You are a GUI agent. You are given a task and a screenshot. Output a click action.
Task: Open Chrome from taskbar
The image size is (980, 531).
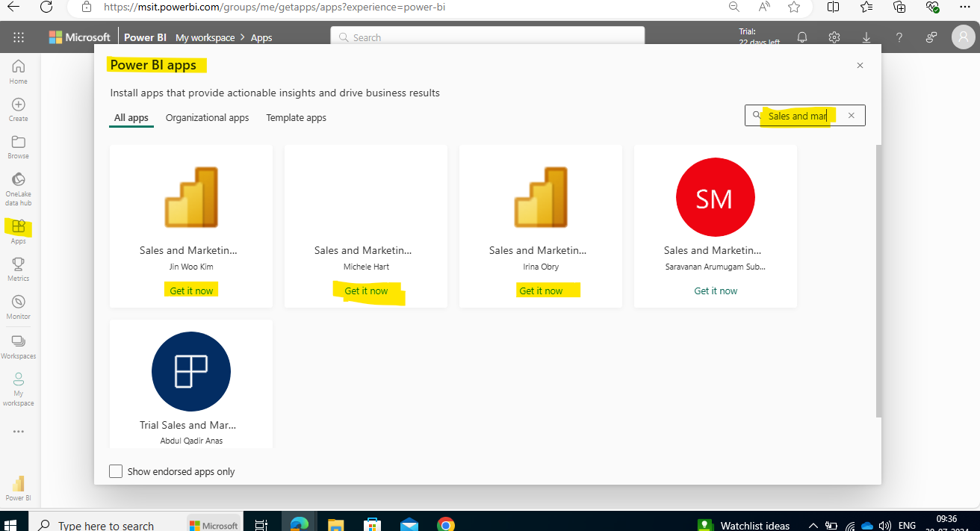click(446, 525)
